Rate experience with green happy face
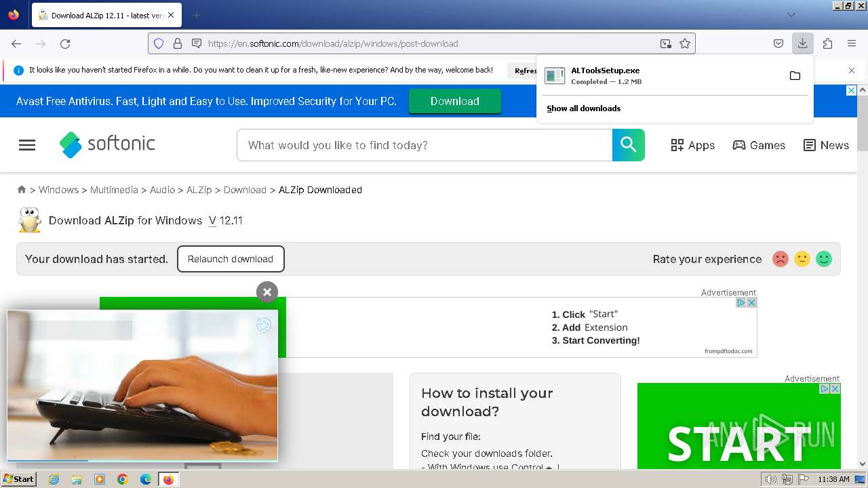Viewport: 868px width, 488px height. tap(824, 259)
